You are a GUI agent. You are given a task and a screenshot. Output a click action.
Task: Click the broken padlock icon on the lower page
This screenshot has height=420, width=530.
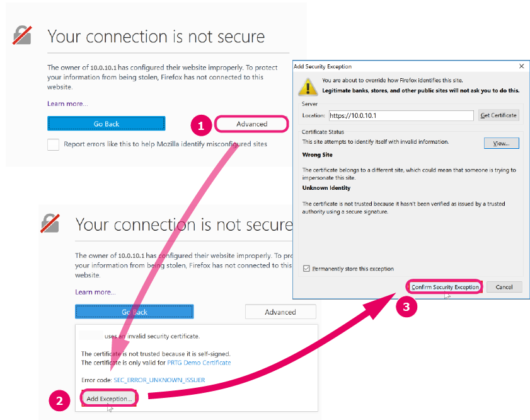pos(51,223)
